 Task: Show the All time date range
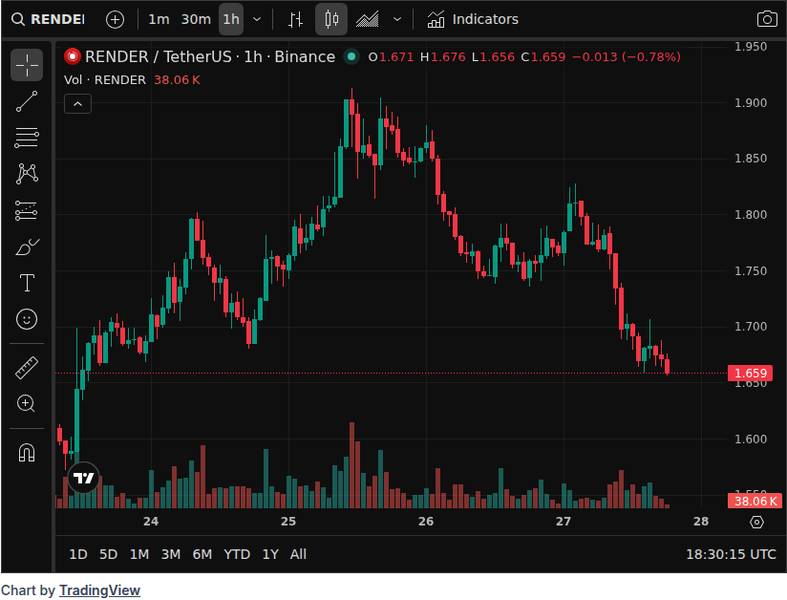[298, 554]
